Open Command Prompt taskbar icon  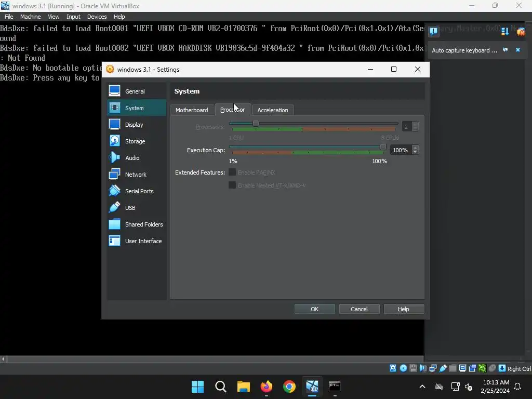pyautogui.click(x=335, y=387)
